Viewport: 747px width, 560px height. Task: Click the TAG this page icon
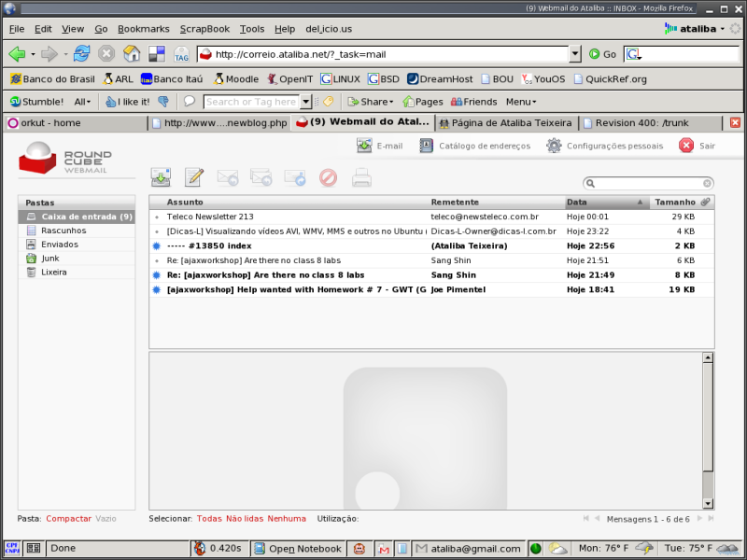click(x=181, y=54)
